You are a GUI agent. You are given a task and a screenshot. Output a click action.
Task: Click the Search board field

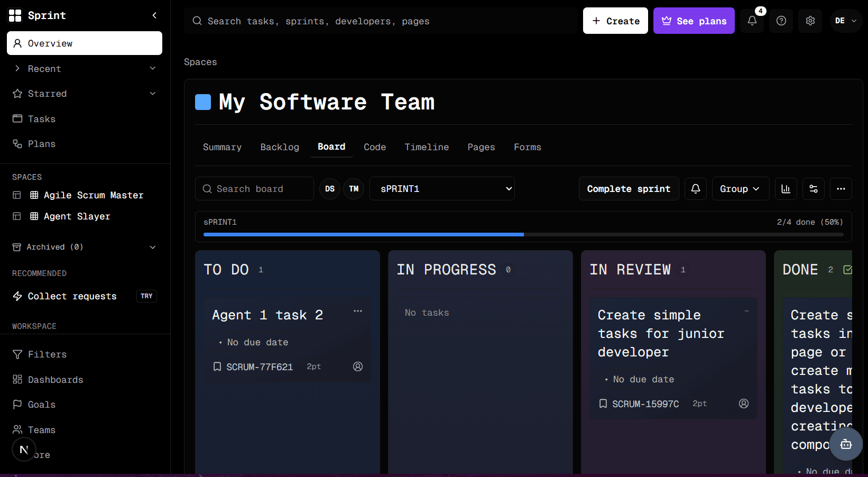click(254, 189)
